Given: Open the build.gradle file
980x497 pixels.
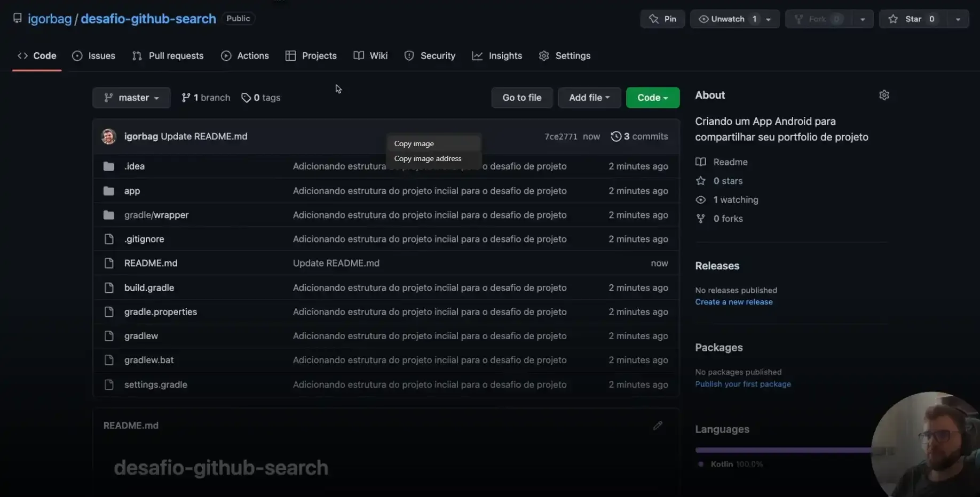Looking at the screenshot, I should 149,287.
